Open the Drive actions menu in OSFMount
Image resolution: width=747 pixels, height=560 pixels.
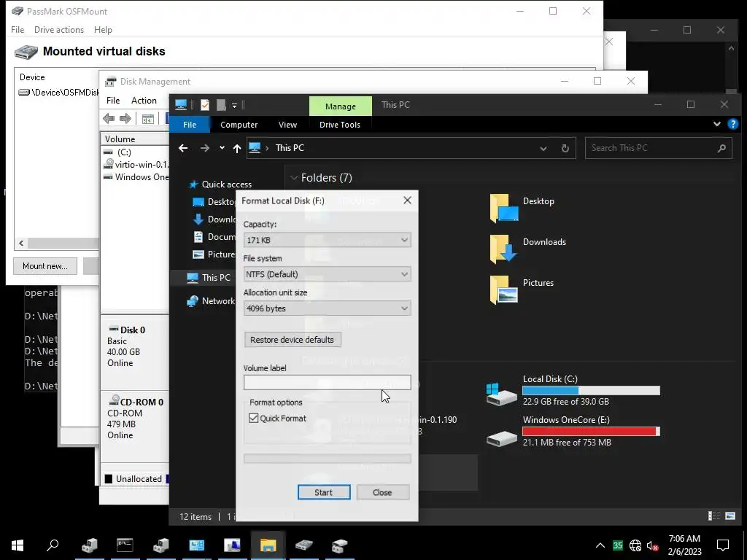59,29
